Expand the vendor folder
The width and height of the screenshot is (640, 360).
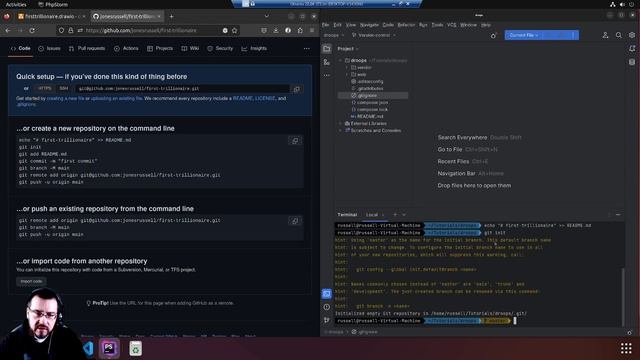[x=347, y=67]
